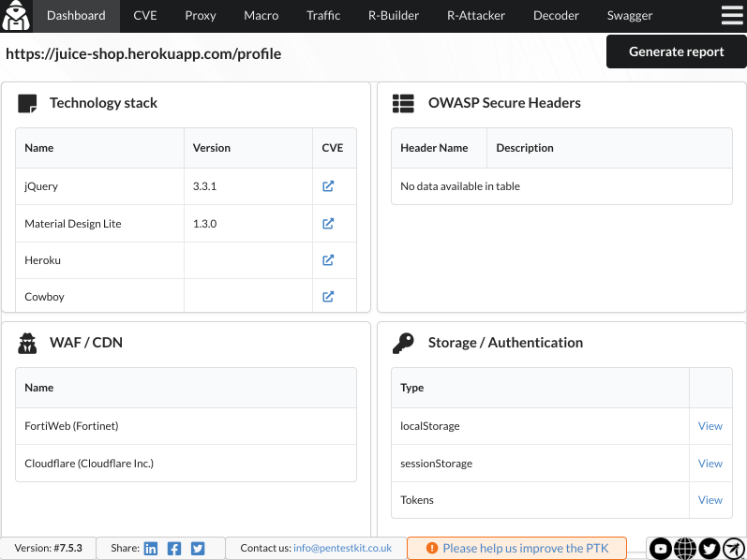The height and width of the screenshot is (560, 747).
Task: Click the Storage / Authentication key icon
Action: [403, 343]
